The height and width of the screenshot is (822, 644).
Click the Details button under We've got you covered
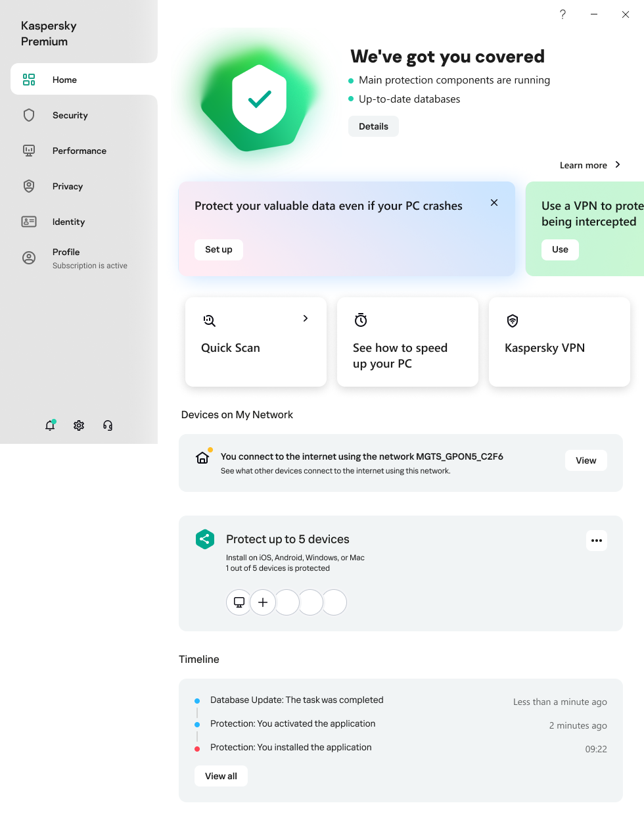pos(373,126)
